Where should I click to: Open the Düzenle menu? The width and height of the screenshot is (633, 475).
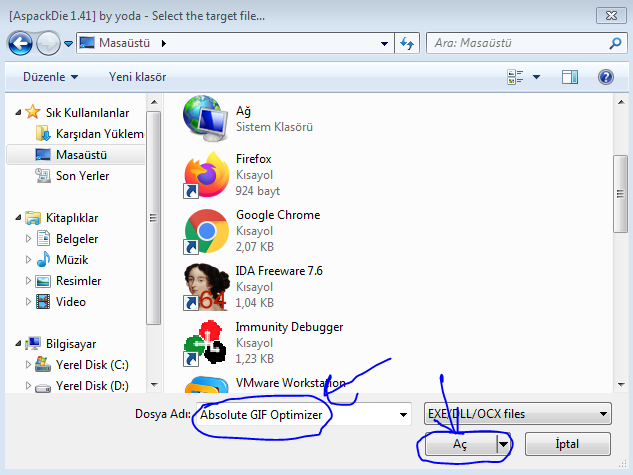coord(46,77)
